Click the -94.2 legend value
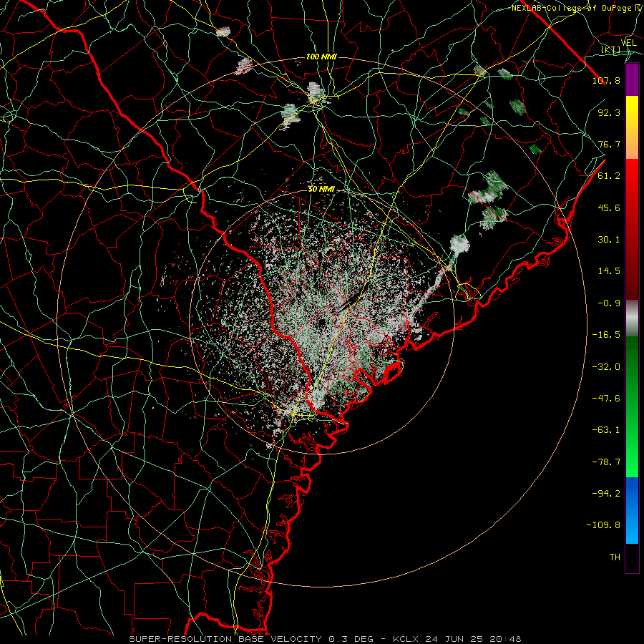 [x=606, y=494]
